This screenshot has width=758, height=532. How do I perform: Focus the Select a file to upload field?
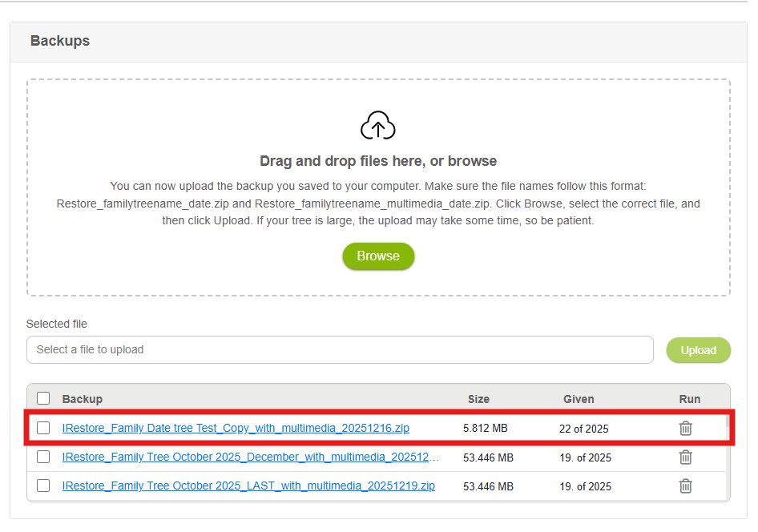(340, 350)
